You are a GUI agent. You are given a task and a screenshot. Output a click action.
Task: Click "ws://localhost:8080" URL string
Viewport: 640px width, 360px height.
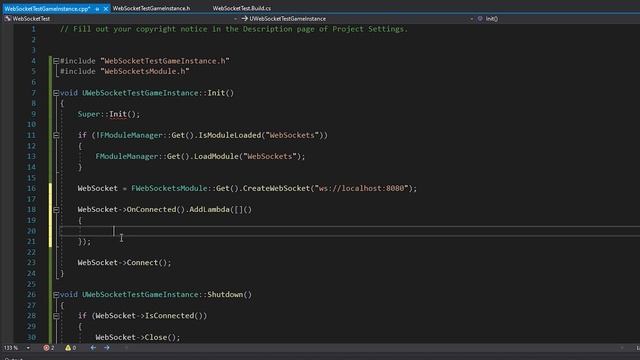point(361,188)
